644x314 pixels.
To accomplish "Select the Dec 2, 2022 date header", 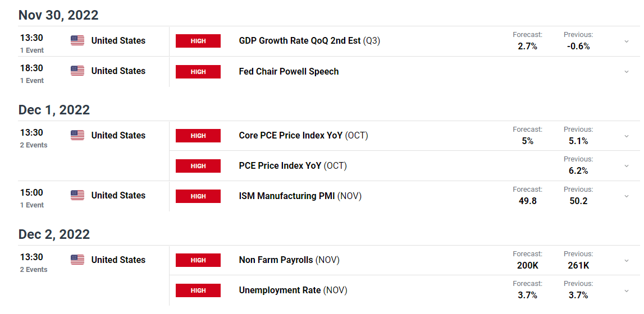I will 54,234.
